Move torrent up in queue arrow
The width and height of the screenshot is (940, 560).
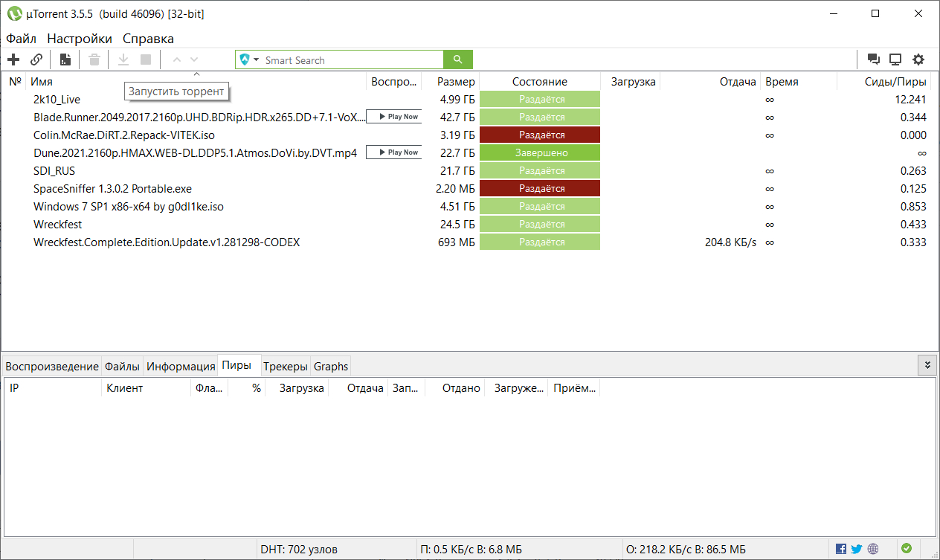tap(177, 59)
